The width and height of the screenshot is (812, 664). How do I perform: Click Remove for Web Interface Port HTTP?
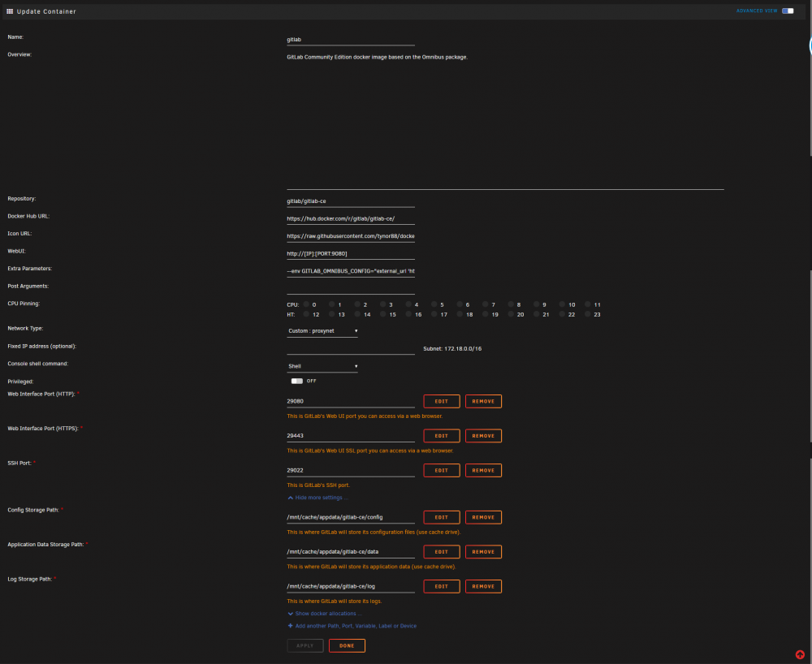(x=483, y=402)
